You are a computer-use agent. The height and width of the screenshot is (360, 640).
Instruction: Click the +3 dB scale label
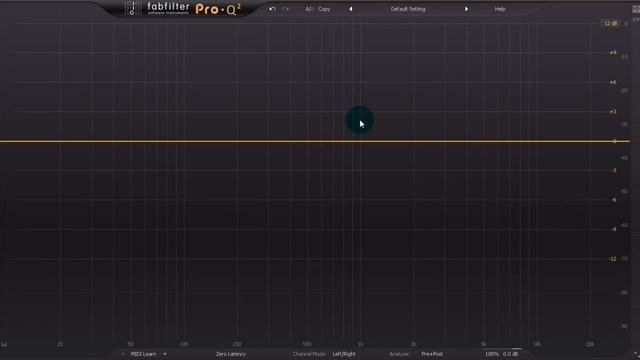(x=613, y=111)
